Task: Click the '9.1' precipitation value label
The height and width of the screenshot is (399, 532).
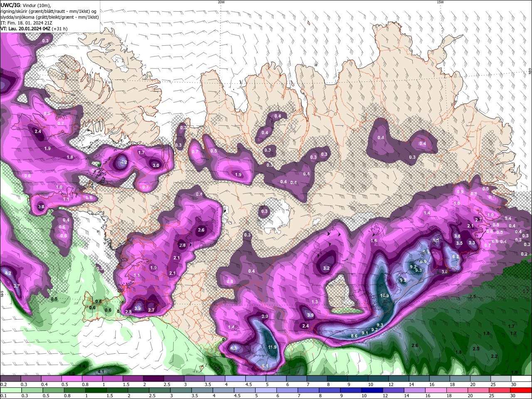Action: 365,333
